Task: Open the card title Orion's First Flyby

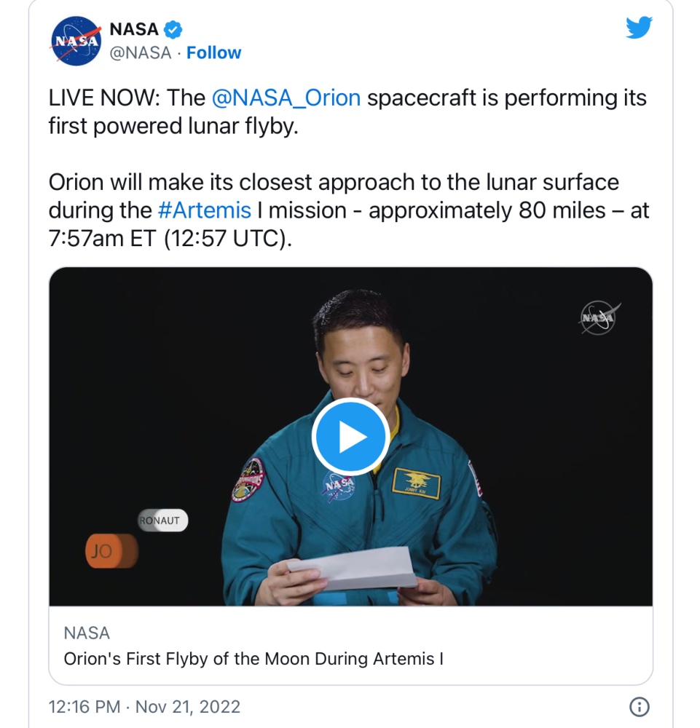Action: pos(253,658)
